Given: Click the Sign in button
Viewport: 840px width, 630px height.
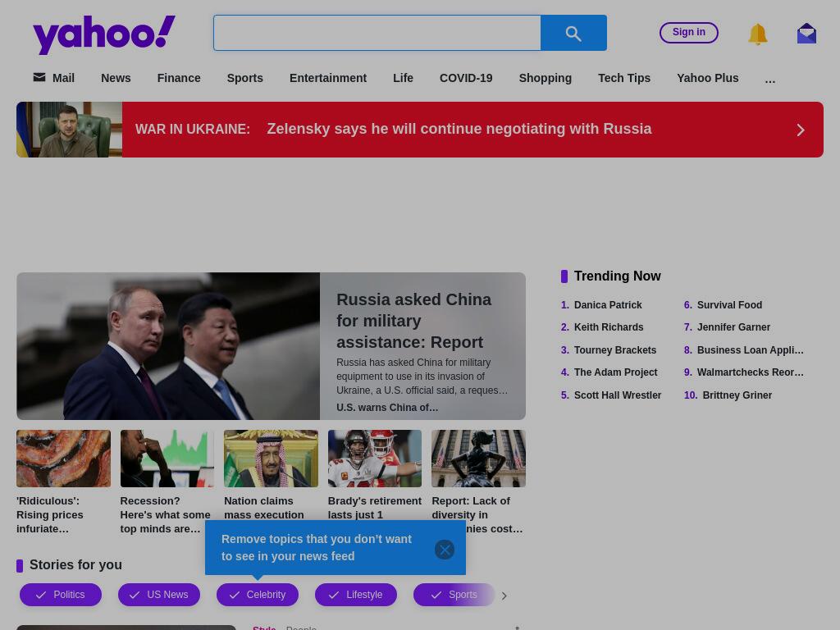Looking at the screenshot, I should 689,32.
